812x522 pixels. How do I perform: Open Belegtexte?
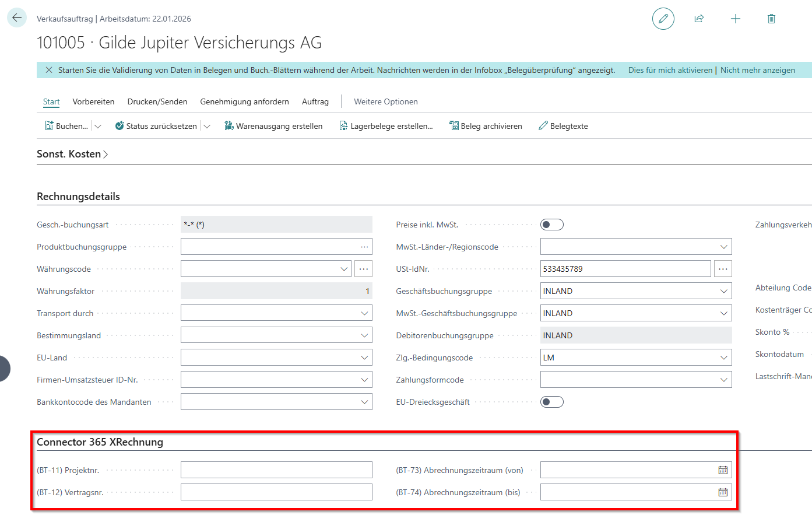[x=563, y=126]
